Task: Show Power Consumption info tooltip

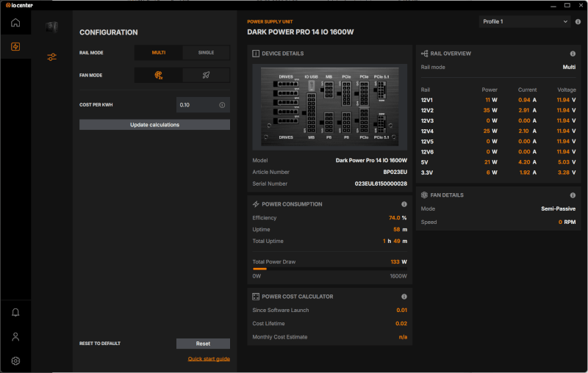Action: 404,204
